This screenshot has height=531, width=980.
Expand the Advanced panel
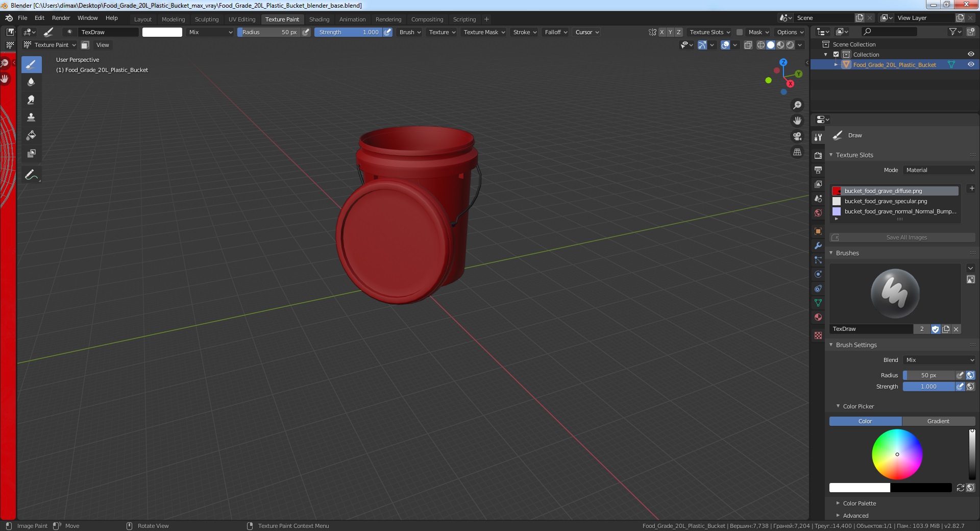coord(855,516)
